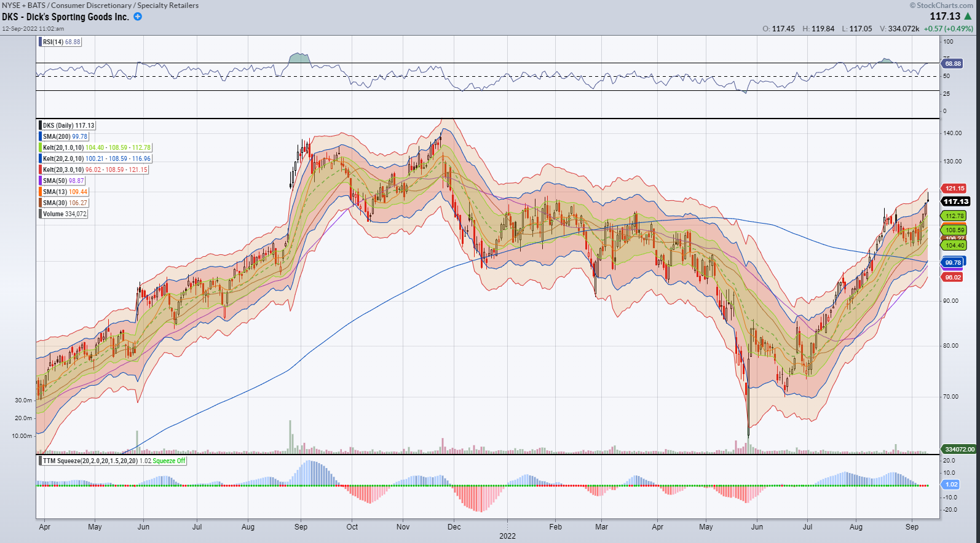This screenshot has width=980, height=543.
Task: Click the 130.00 price axis label
Action: tap(952, 162)
